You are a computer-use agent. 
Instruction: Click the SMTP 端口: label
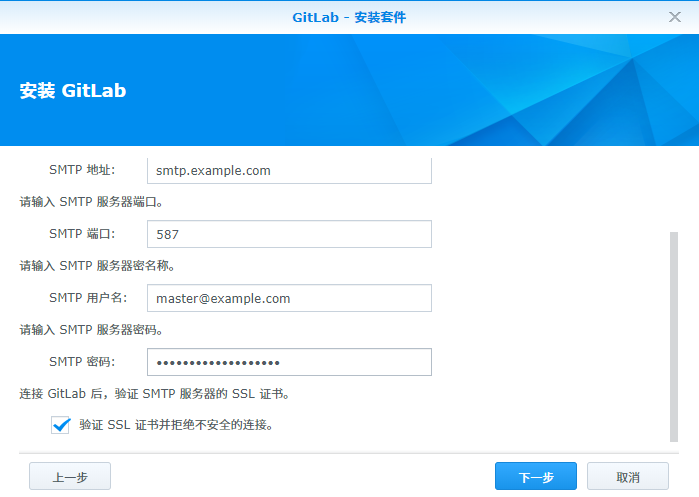coord(82,234)
